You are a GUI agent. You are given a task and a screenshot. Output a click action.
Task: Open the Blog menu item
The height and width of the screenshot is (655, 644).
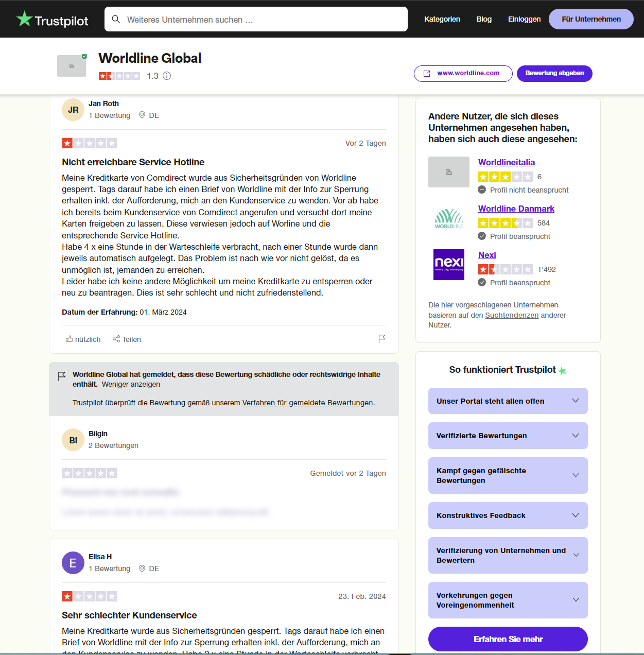click(484, 19)
